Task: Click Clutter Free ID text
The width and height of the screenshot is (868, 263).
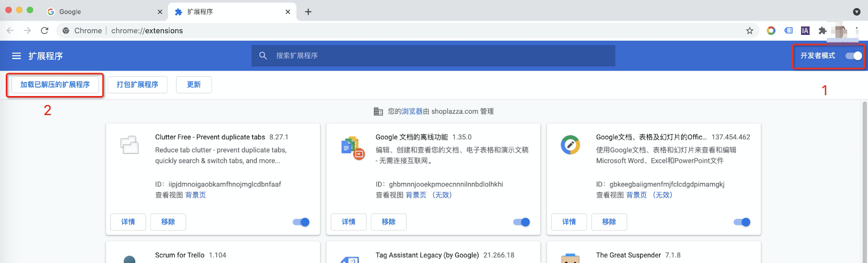Action: tap(218, 184)
